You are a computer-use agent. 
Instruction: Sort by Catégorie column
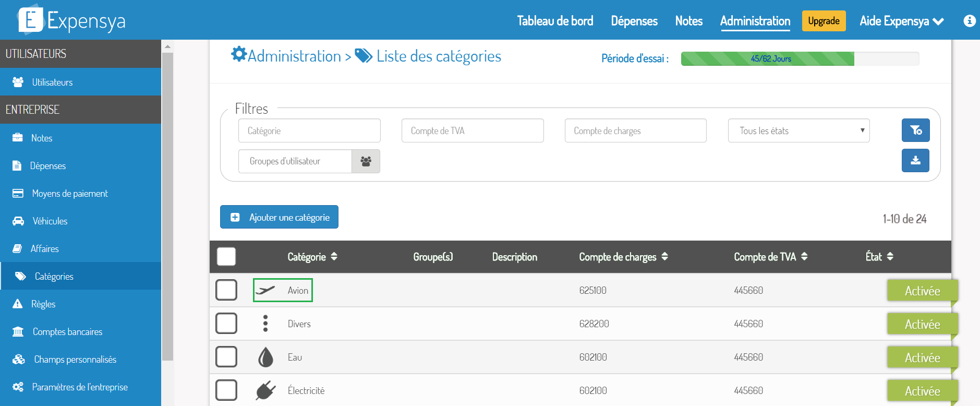point(312,257)
